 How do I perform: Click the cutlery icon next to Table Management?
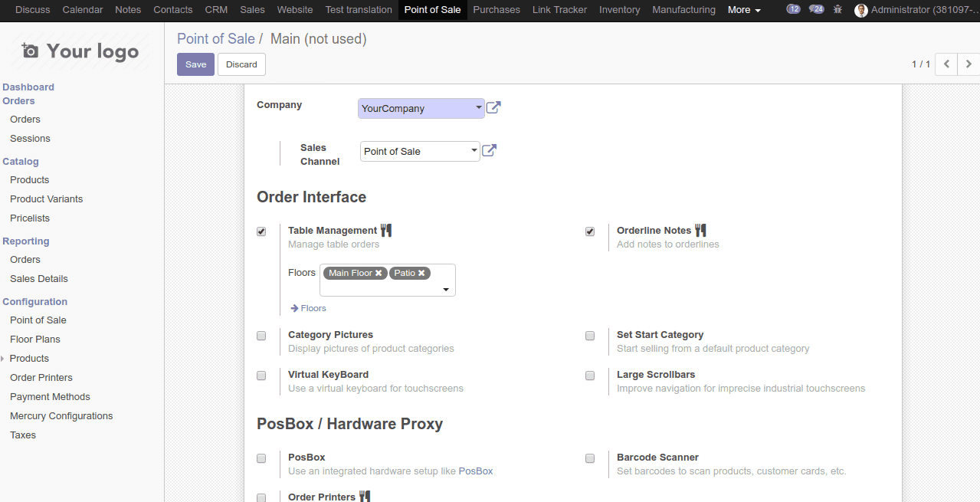click(386, 229)
